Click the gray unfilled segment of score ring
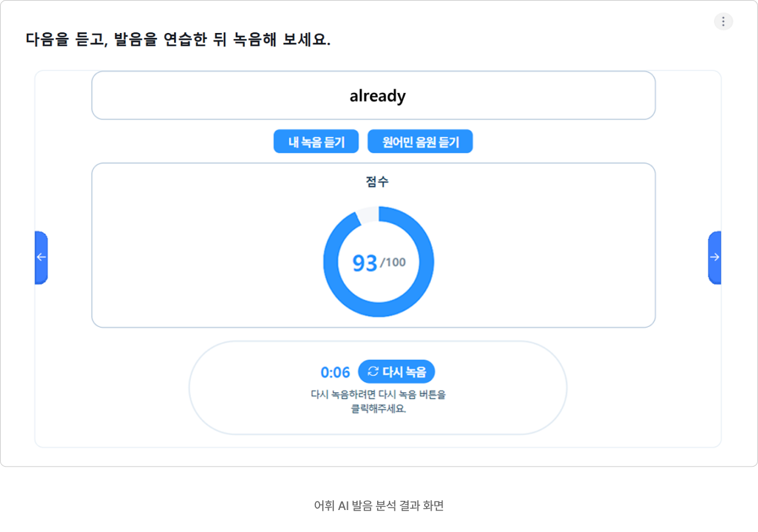The height and width of the screenshot is (532, 758). tap(367, 215)
